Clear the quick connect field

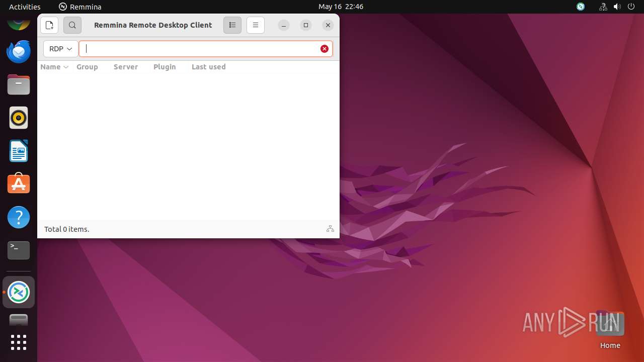(x=325, y=49)
